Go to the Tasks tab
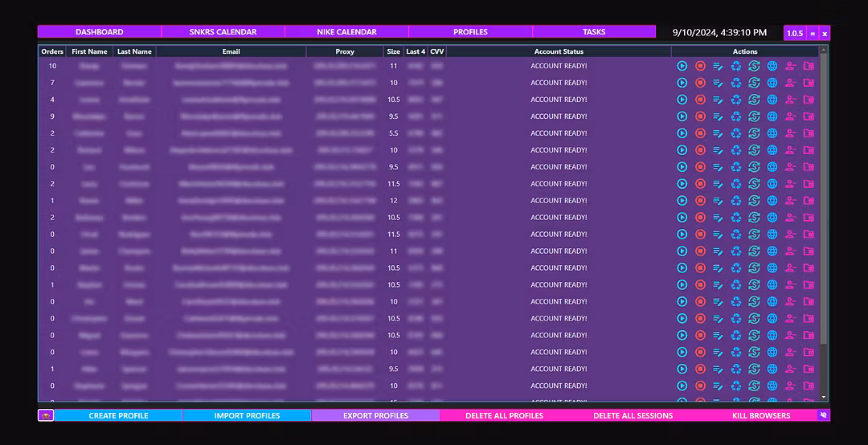Viewport: 868px width, 445px height. (x=594, y=31)
